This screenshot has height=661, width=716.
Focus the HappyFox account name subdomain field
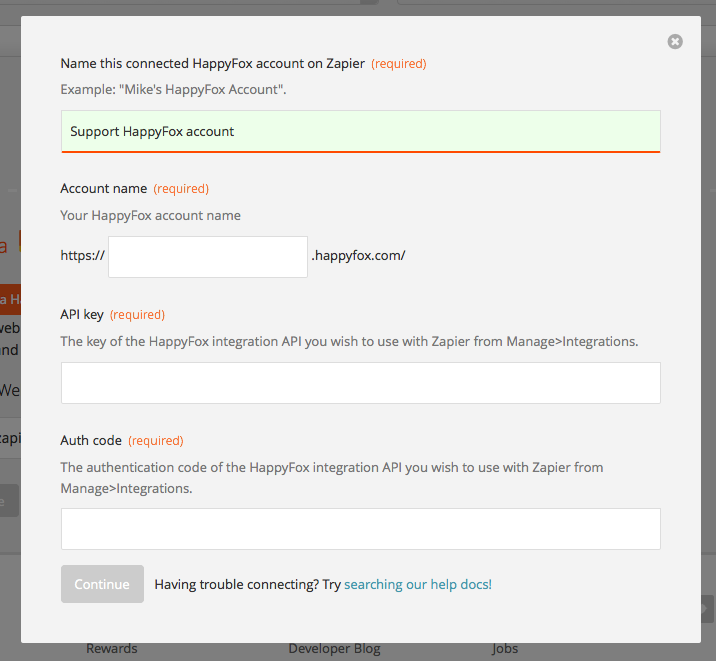pos(208,257)
